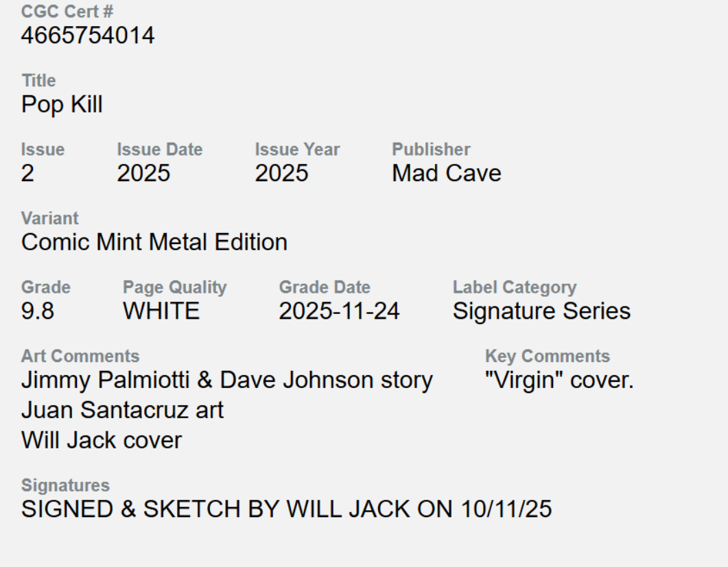Screen dimensions: 728x567
Task: Click the publisher value Mad Cave
Action: coord(446,173)
